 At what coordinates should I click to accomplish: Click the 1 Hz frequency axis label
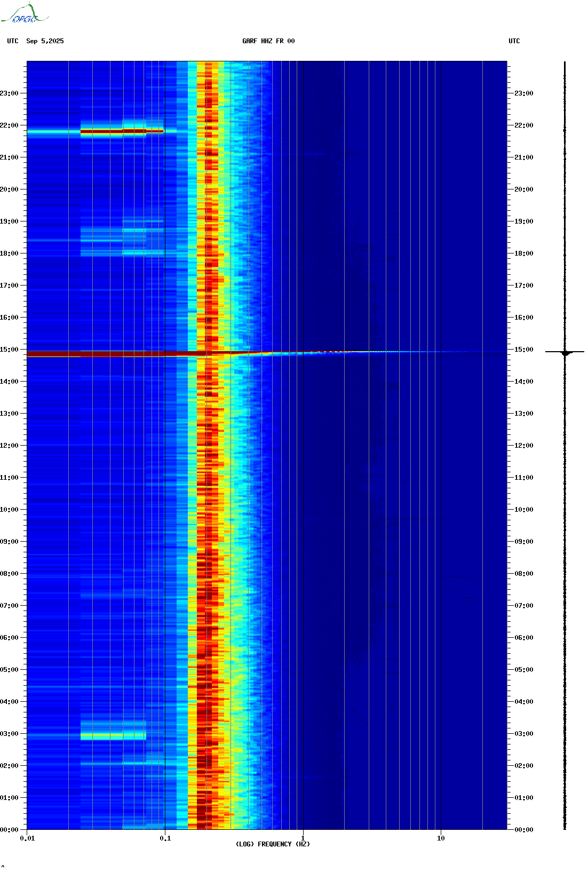[303, 838]
